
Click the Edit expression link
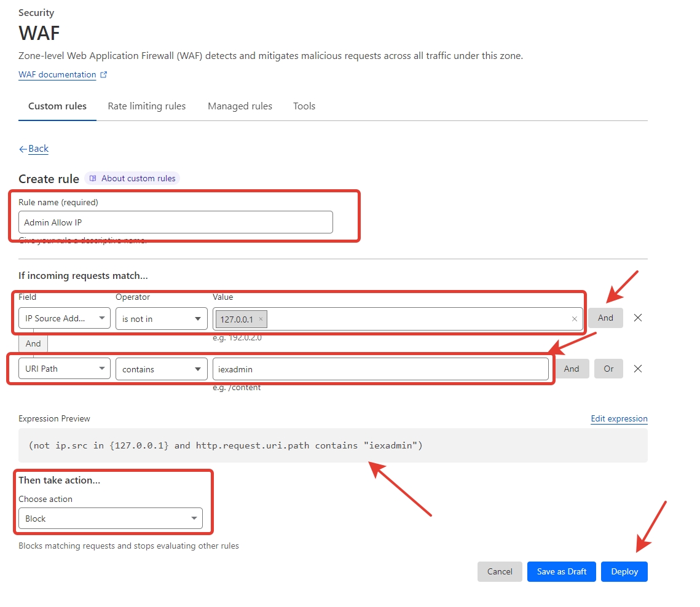pos(619,418)
